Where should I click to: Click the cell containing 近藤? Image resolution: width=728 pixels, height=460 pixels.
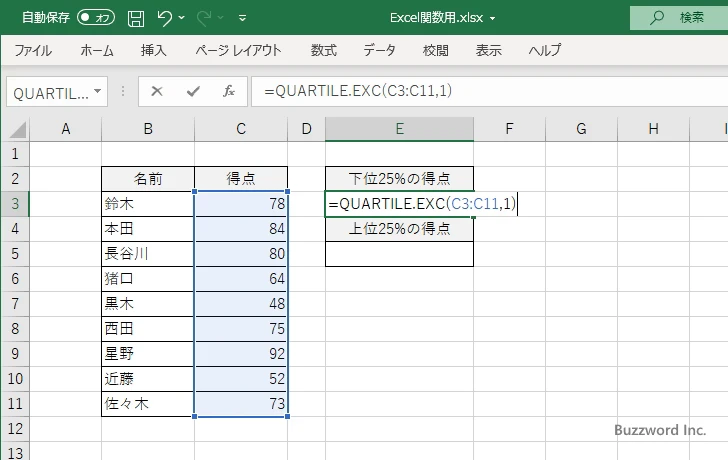148,379
